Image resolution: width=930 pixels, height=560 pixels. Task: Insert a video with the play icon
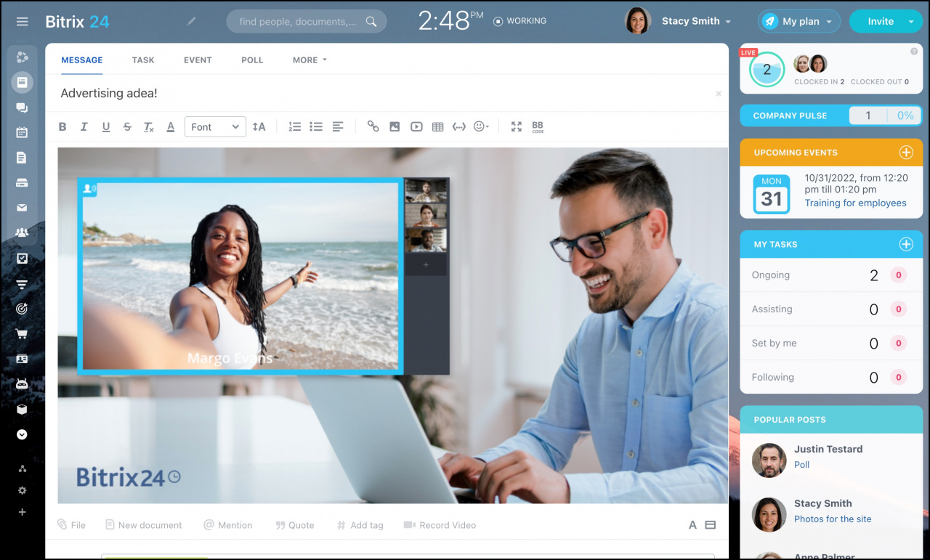416,126
